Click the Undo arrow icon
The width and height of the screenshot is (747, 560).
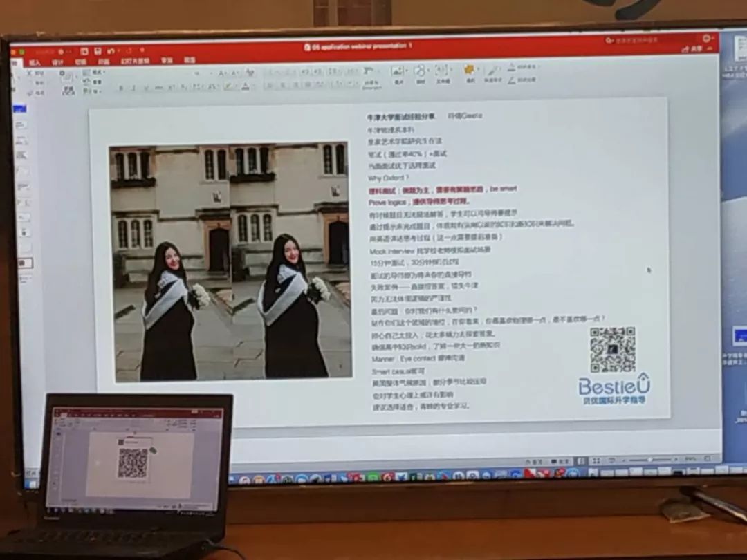tap(109, 51)
